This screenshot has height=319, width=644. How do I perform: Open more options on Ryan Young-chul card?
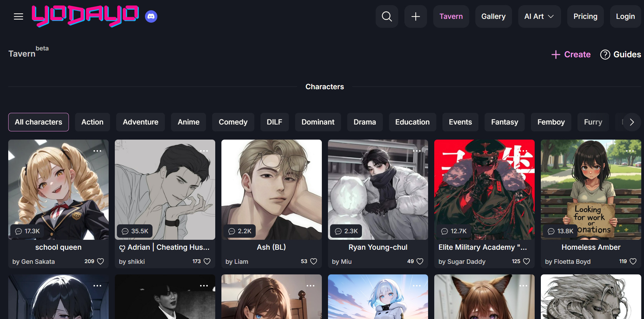click(x=417, y=151)
